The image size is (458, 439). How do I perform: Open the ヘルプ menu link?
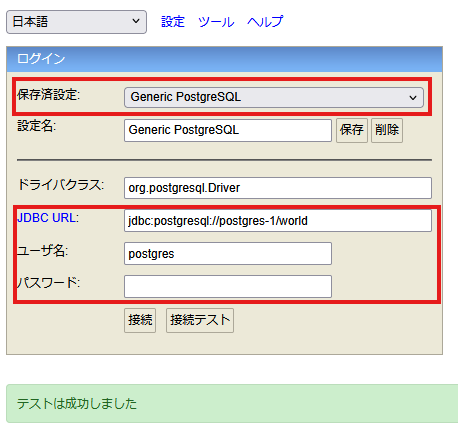coord(265,22)
